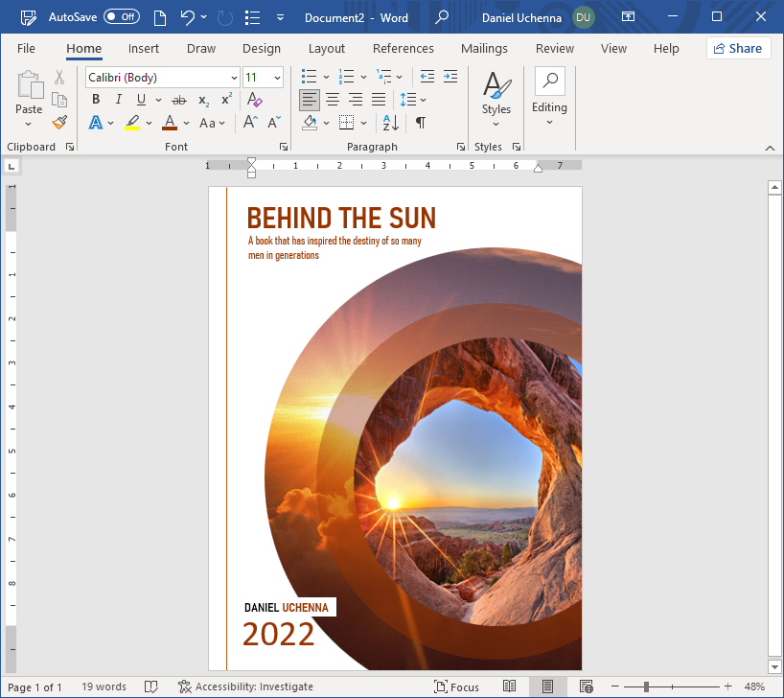Click the vertical scrollbar down arrow

click(x=774, y=665)
